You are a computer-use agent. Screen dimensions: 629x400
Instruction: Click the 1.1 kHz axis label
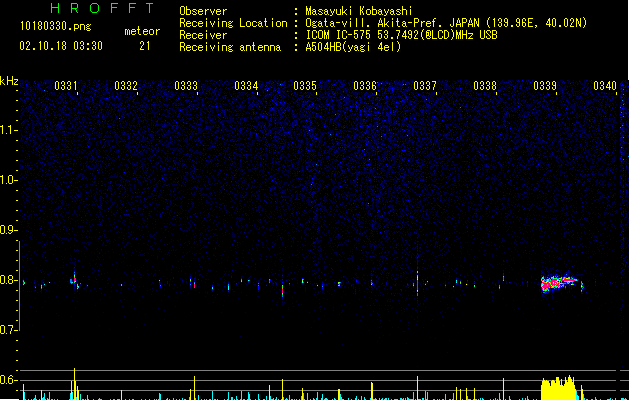(x=9, y=130)
